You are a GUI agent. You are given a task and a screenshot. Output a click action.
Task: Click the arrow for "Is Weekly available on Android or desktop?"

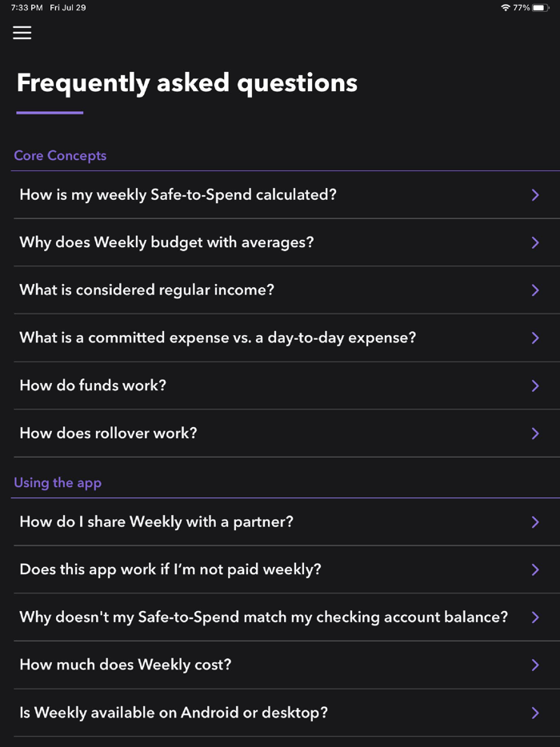tap(536, 712)
